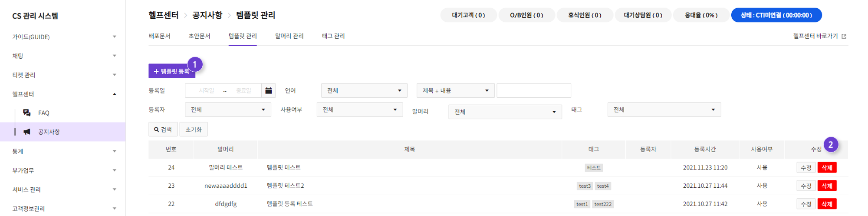
Task: Click the purple number 2 badge
Action: click(831, 145)
